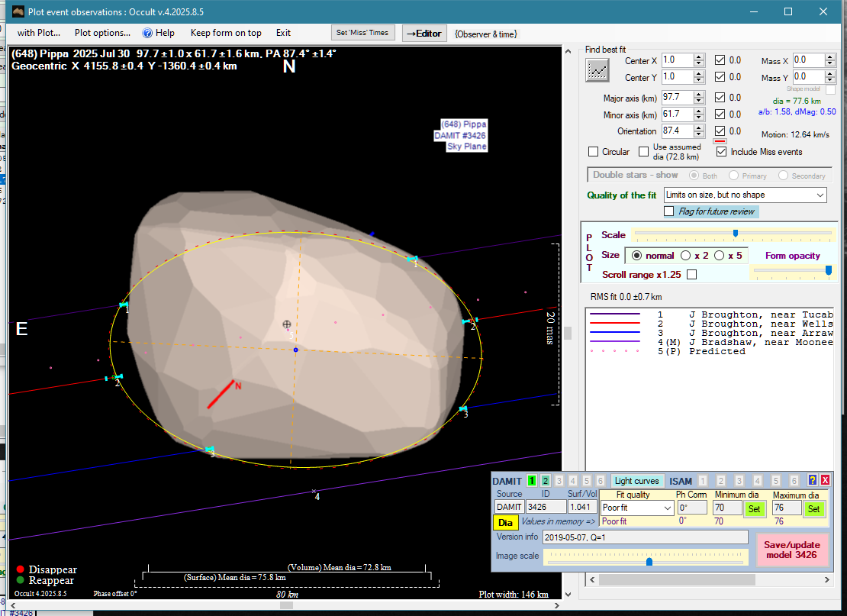Tick Flag for future review
This screenshot has width=847, height=616.
point(669,211)
